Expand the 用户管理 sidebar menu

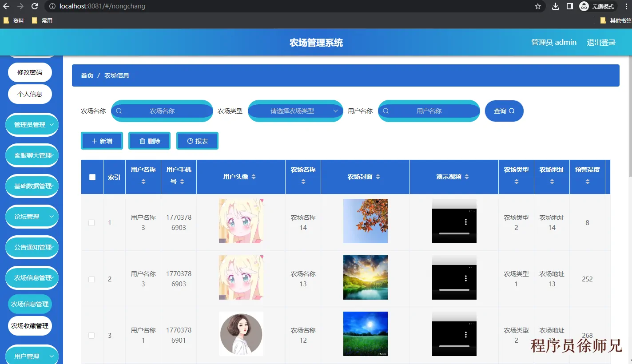tap(32, 356)
